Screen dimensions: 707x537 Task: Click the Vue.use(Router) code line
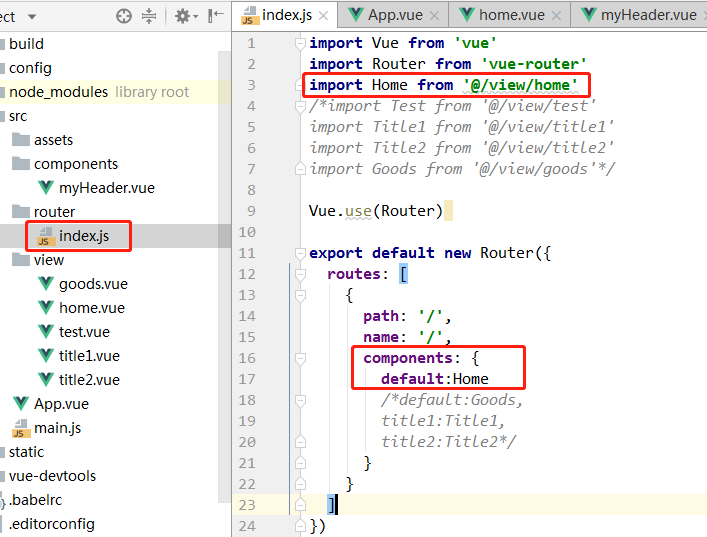tap(376, 211)
